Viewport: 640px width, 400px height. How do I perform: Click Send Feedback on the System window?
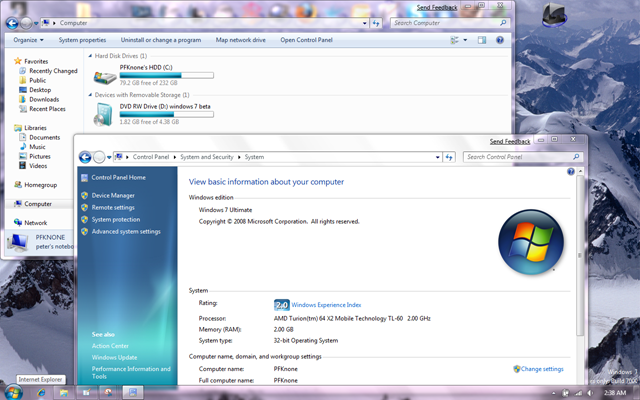click(x=510, y=142)
